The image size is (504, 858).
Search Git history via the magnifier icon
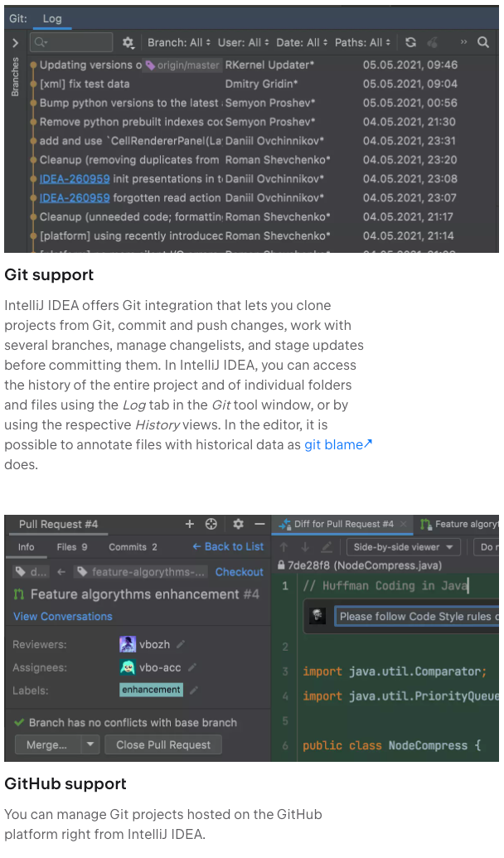(484, 42)
